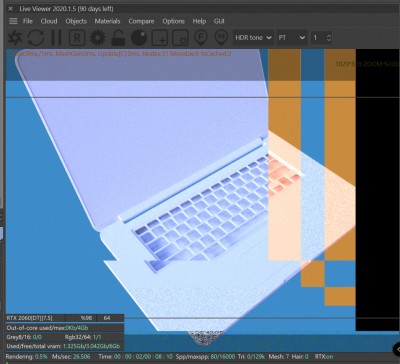Open the Compare menu
Viewport: 400px width, 364px height.
[141, 21]
